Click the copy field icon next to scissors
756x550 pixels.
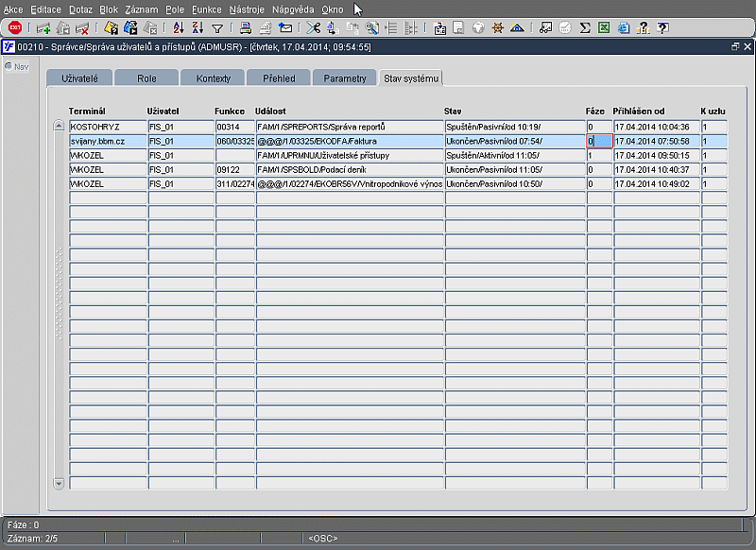[333, 28]
